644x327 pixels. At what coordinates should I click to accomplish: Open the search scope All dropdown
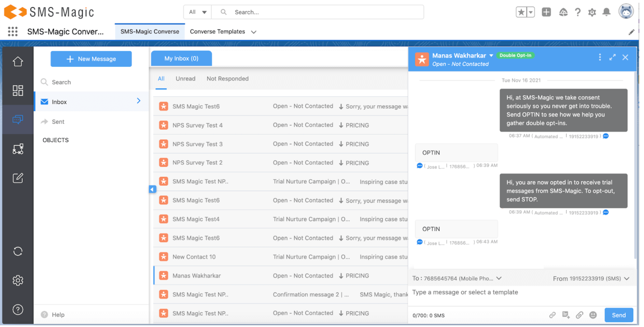[198, 12]
